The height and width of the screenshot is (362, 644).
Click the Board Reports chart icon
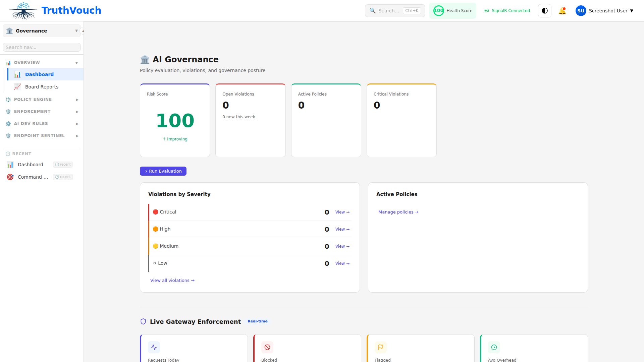[17, 86]
